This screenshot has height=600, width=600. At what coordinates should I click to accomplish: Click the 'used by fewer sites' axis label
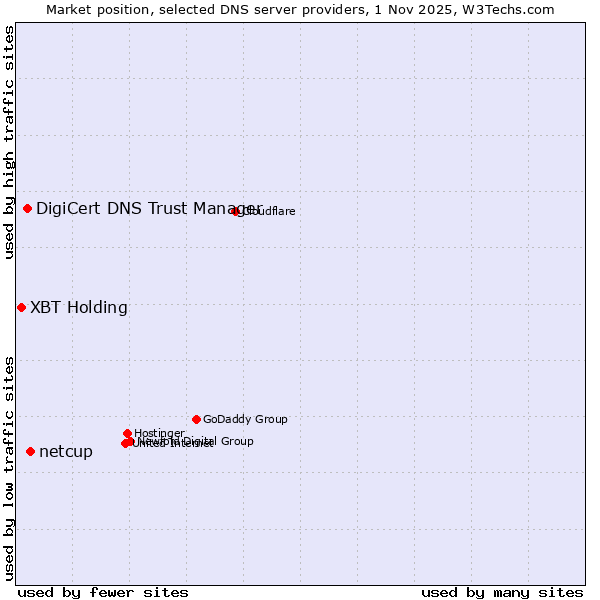point(103,592)
